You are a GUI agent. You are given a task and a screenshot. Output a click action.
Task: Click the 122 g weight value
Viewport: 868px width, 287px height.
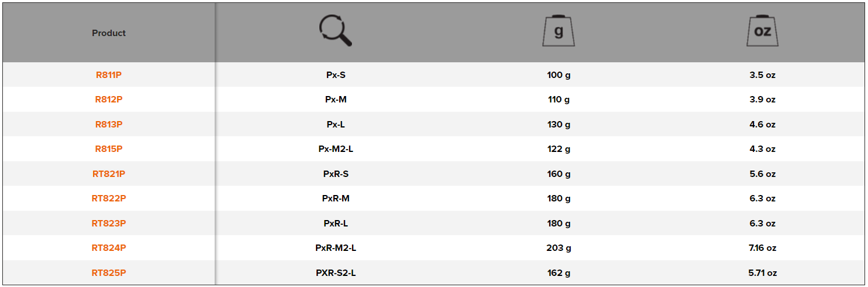coord(558,149)
